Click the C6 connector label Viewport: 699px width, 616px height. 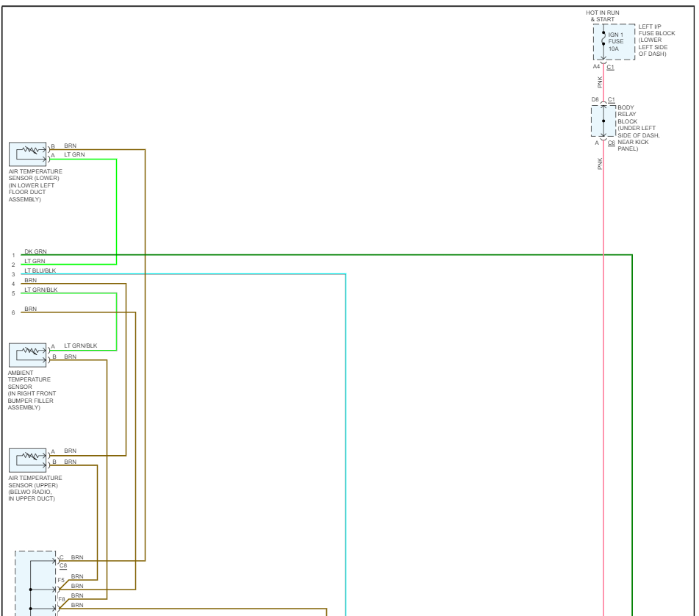(612, 143)
